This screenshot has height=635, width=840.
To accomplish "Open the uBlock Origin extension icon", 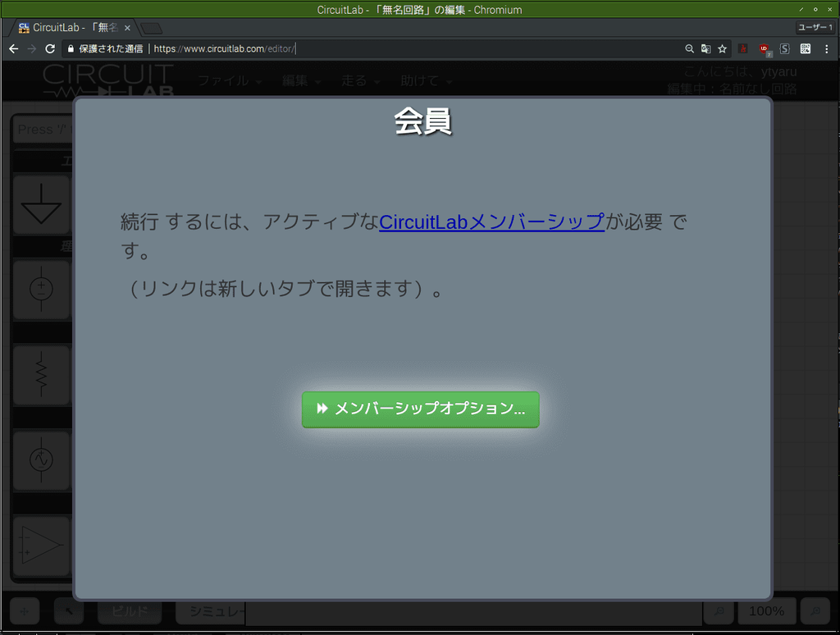I will (x=765, y=49).
